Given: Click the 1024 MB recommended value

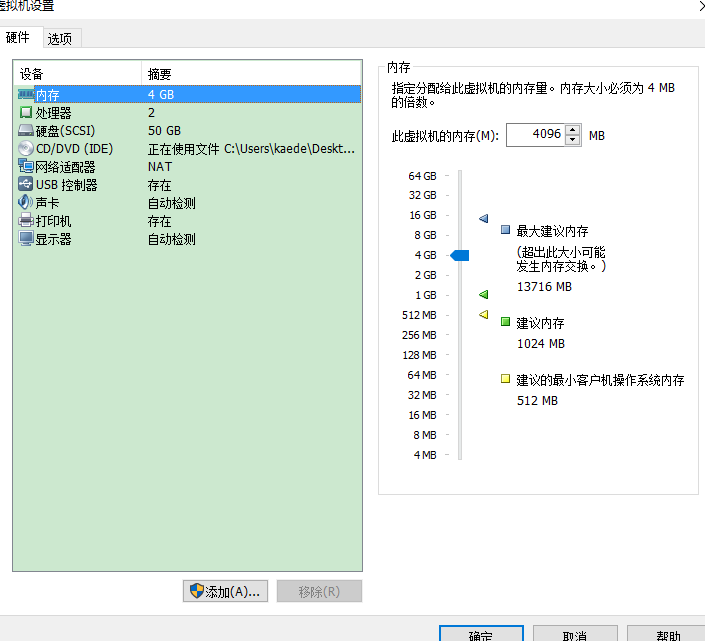Looking at the screenshot, I should click(540, 343).
